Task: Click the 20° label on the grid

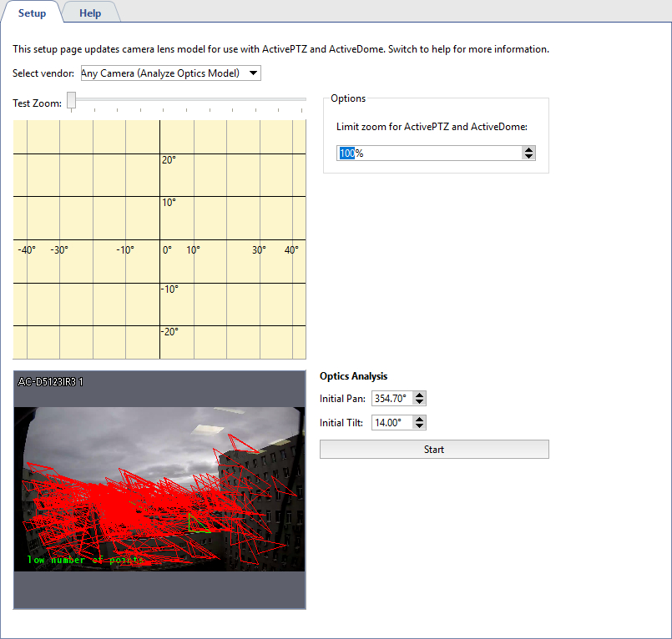Action: [x=169, y=160]
